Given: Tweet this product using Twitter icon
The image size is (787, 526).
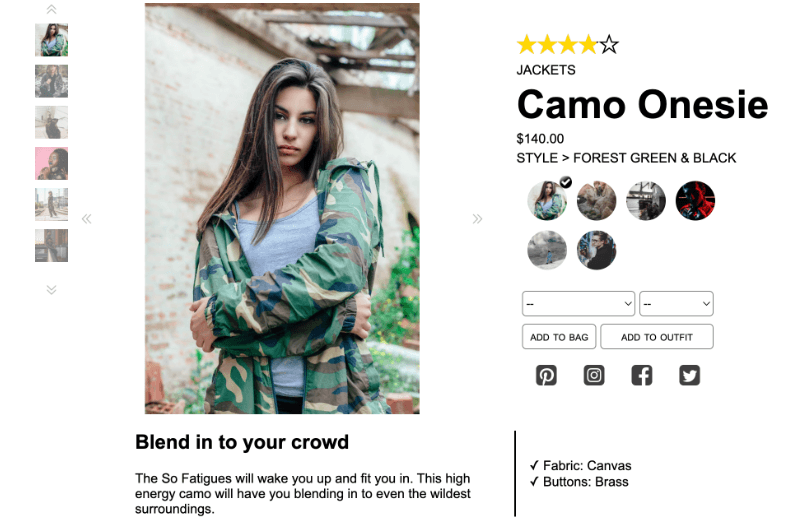Looking at the screenshot, I should pyautogui.click(x=690, y=375).
